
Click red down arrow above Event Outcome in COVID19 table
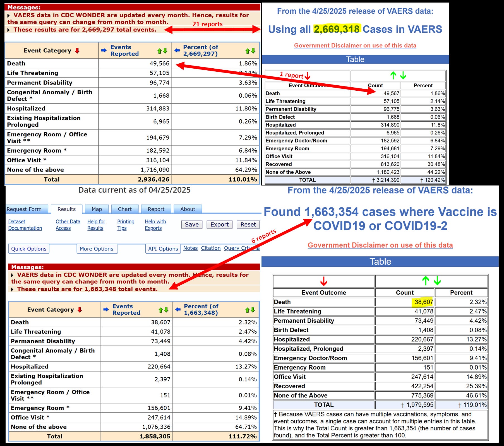tap(324, 281)
